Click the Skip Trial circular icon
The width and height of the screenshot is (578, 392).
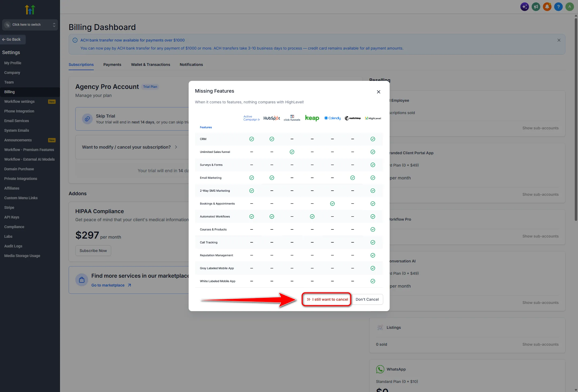87,119
